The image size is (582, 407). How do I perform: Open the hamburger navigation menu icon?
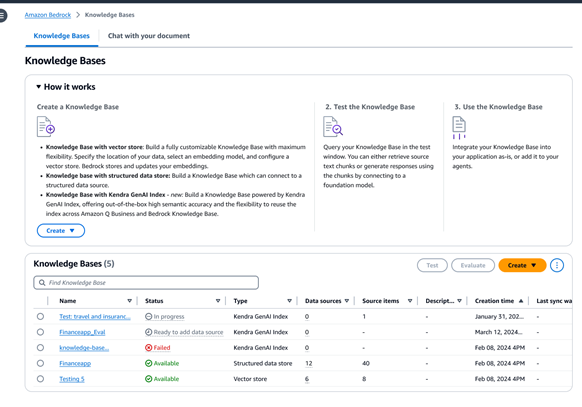[x=3, y=16]
